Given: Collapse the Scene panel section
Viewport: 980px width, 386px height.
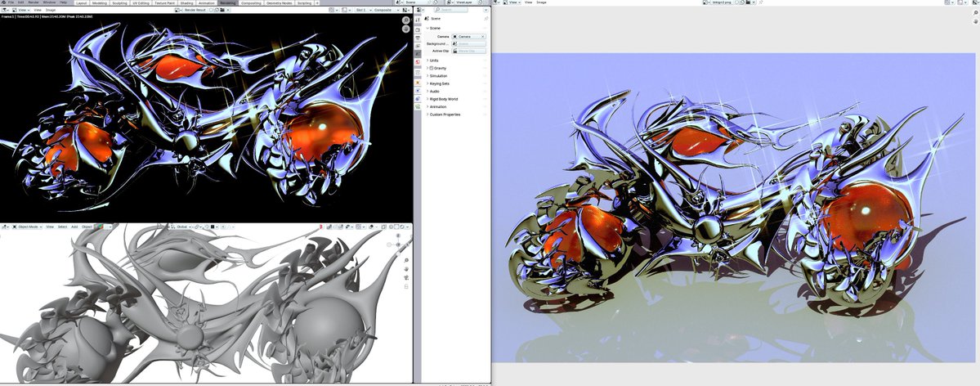Looking at the screenshot, I should pos(436,28).
